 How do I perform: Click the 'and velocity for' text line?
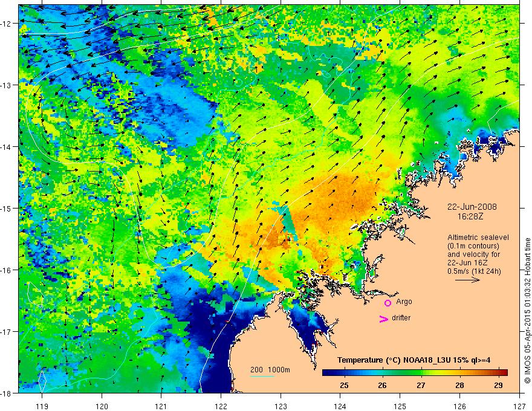[x=473, y=254]
